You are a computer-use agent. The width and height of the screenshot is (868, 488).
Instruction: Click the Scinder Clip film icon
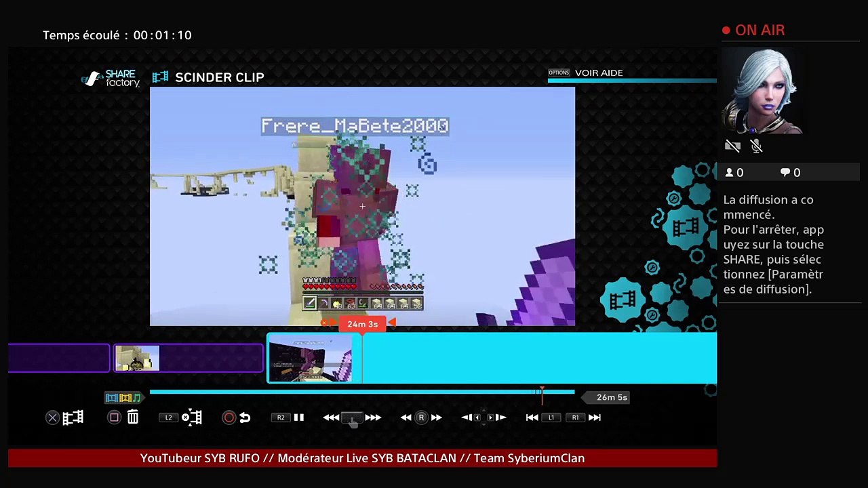(160, 77)
